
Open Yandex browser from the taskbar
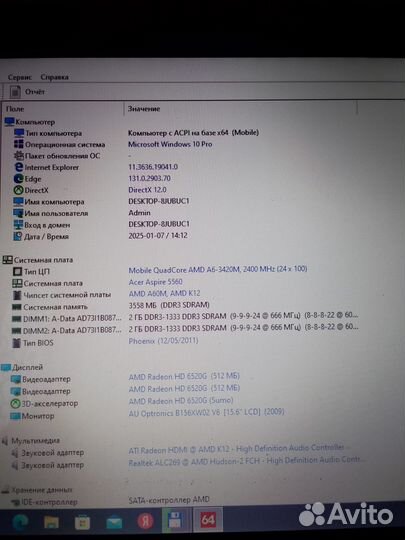pyautogui.click(x=146, y=521)
